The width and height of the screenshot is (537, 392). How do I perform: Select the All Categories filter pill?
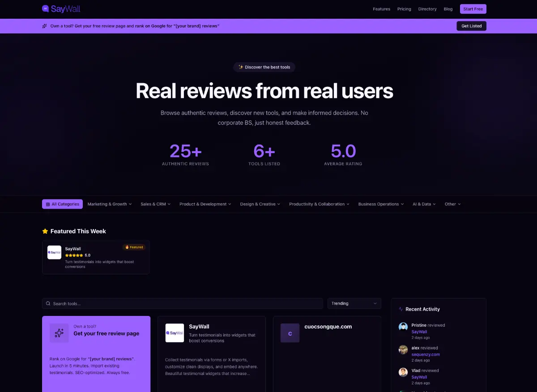coord(62,204)
